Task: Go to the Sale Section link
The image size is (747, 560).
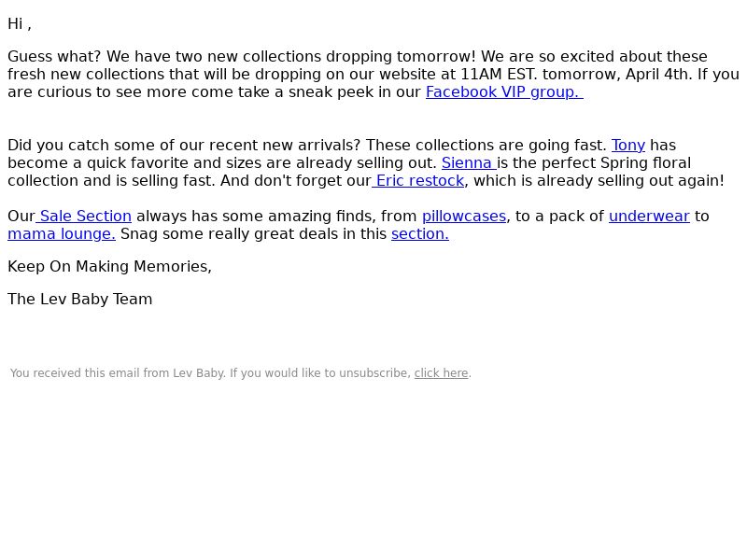Action: click(x=83, y=217)
